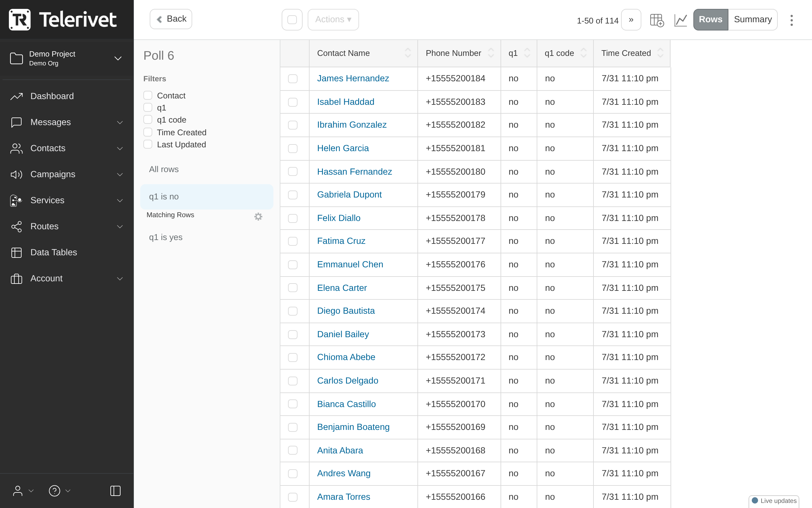Open the Demo Project folder icon

click(16, 58)
